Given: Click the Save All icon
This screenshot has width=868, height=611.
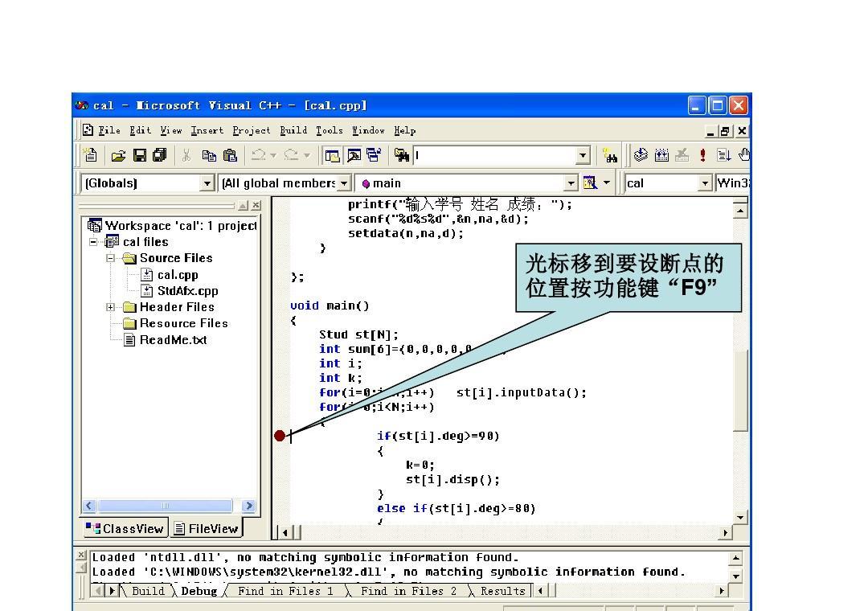Looking at the screenshot, I should tap(160, 156).
